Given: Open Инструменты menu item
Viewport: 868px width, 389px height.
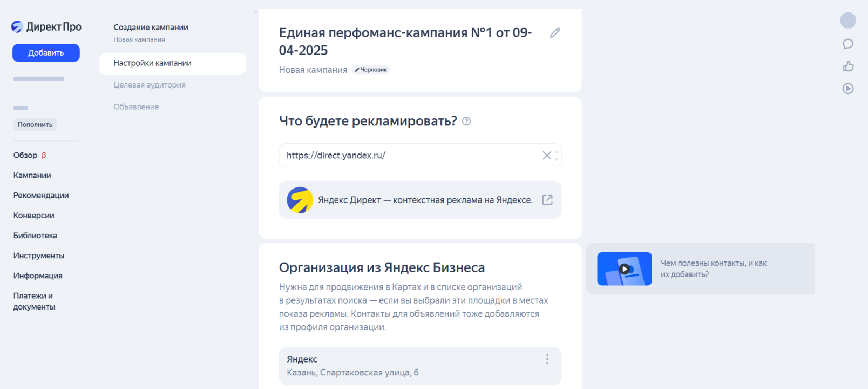Looking at the screenshot, I should (39, 256).
